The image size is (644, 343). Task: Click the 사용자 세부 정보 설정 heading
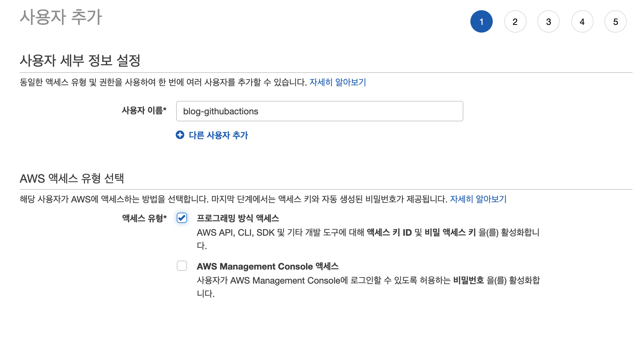tap(80, 60)
